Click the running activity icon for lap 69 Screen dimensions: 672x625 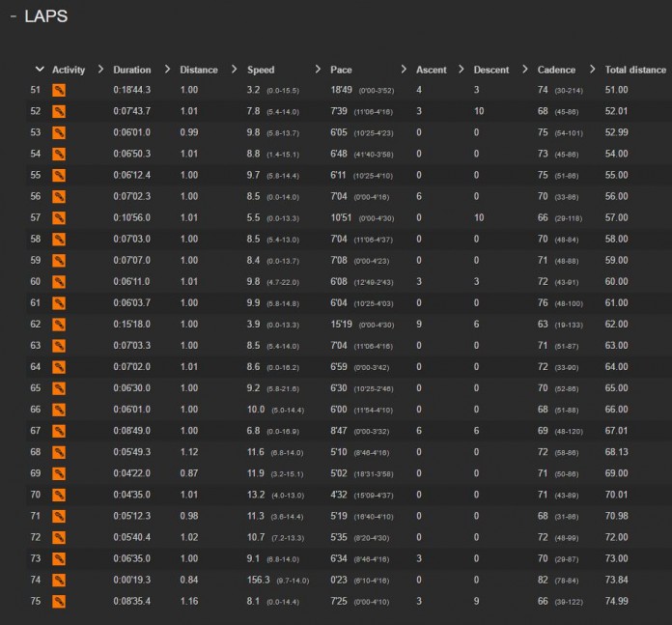point(59,473)
